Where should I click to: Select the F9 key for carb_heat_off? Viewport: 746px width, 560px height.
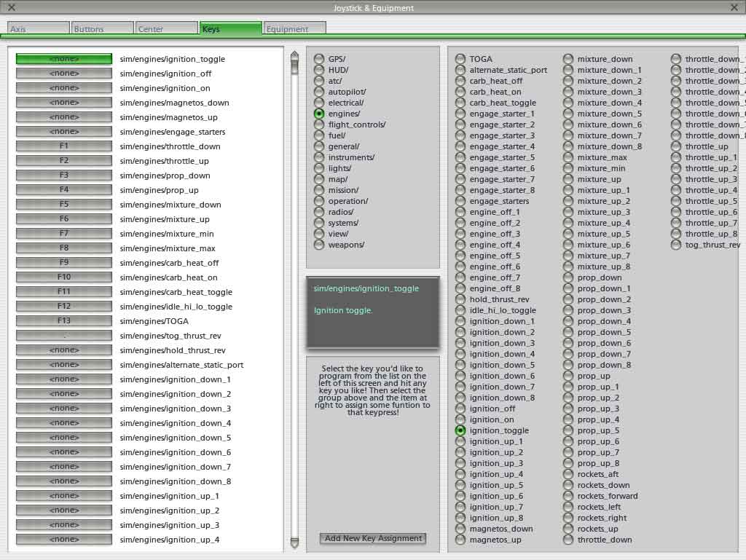pos(64,263)
